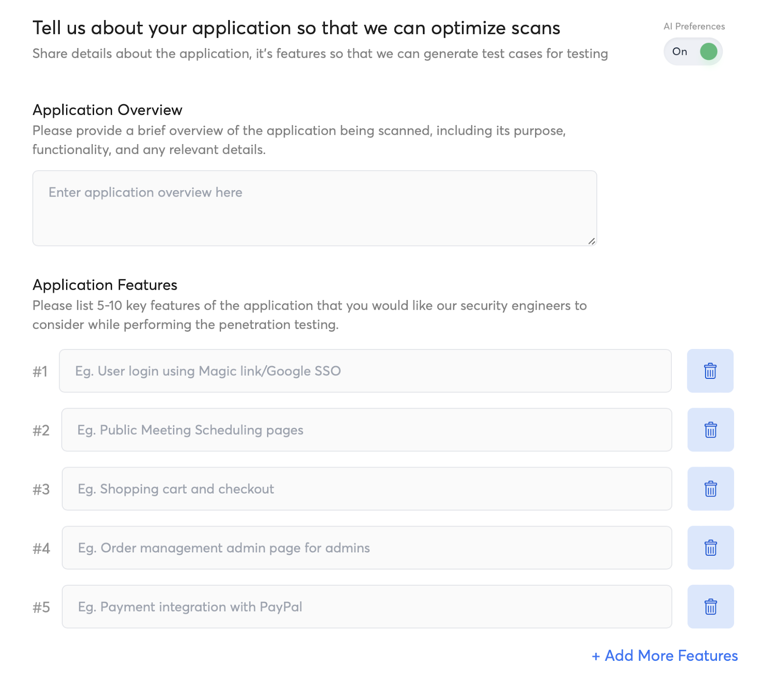Screen dimensions: 784x696
Task: Delete feature #4 row
Action: [710, 547]
